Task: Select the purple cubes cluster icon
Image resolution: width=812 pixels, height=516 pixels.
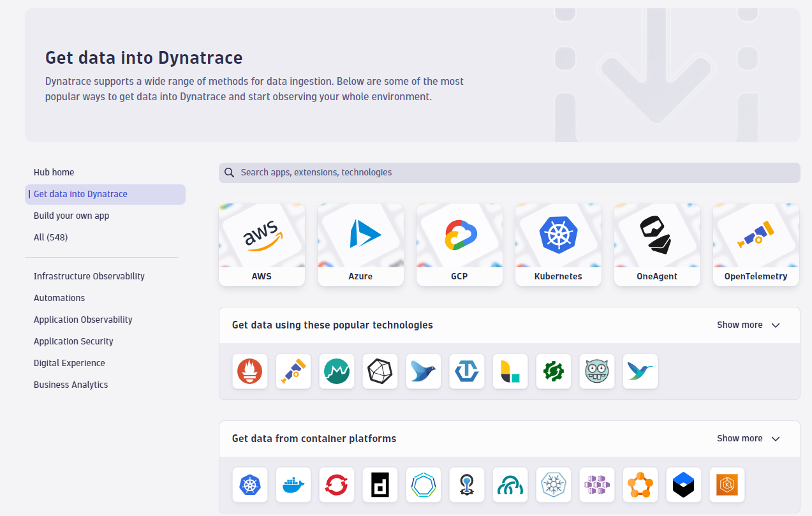Action: (x=597, y=485)
